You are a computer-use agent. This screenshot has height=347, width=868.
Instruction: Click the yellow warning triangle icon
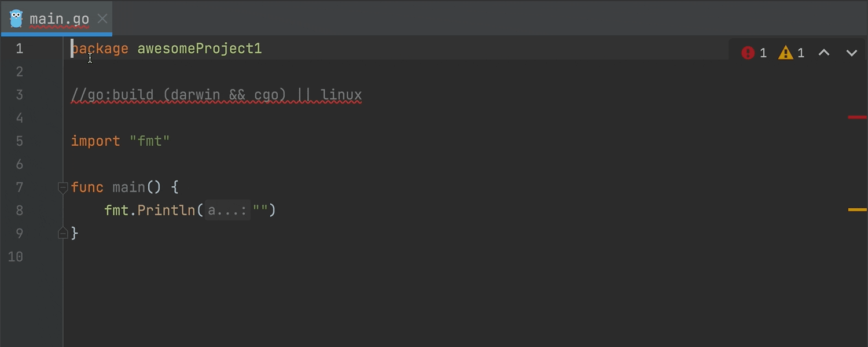(x=785, y=53)
